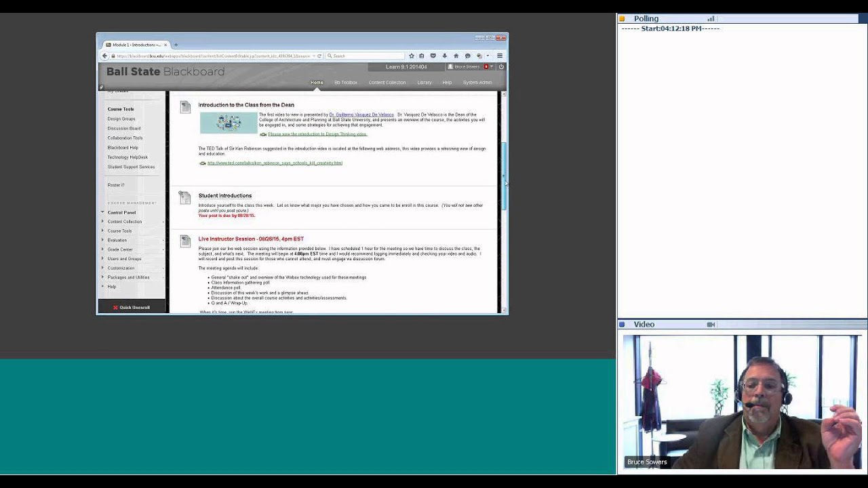
Task: Open the bookmarks list clipboard icon
Action: pos(422,56)
